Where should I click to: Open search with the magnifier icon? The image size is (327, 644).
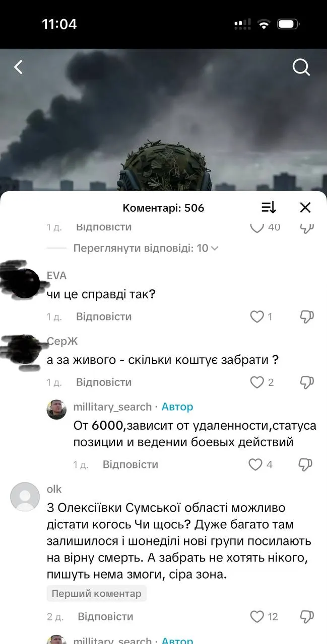pyautogui.click(x=301, y=67)
